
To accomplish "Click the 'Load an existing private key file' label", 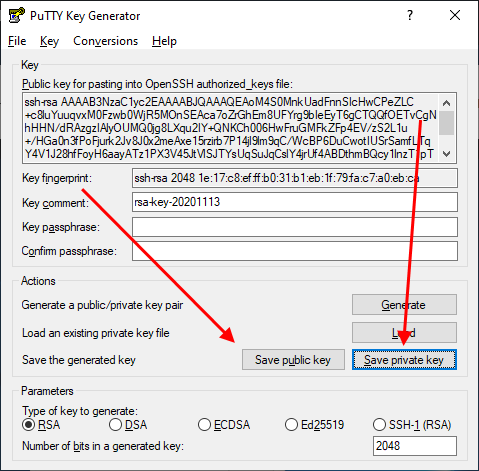I will [x=96, y=333].
